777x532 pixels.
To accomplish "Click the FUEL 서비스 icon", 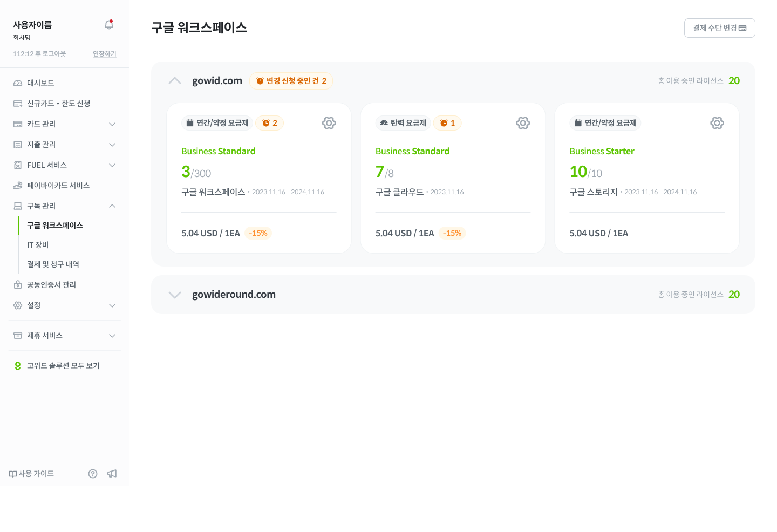I will [x=18, y=165].
